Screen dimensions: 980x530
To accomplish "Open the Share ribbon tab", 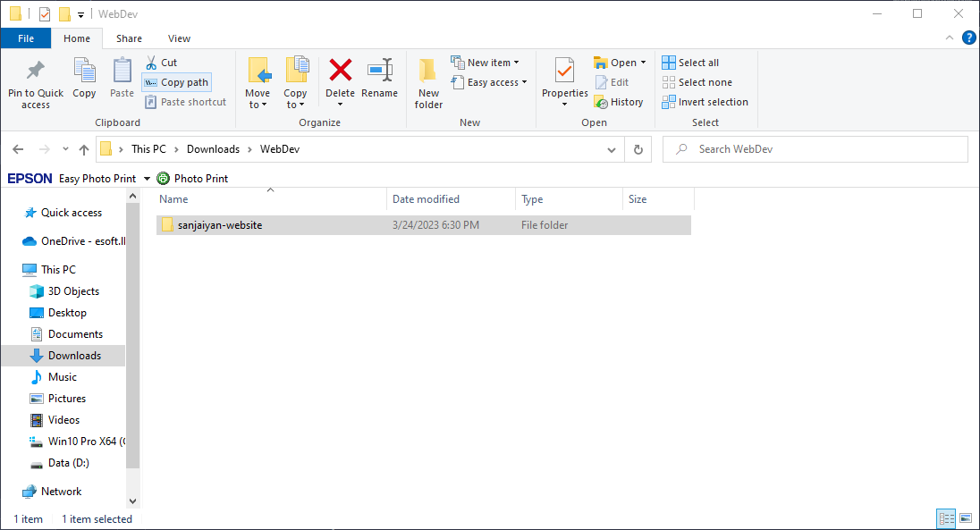I will [129, 38].
